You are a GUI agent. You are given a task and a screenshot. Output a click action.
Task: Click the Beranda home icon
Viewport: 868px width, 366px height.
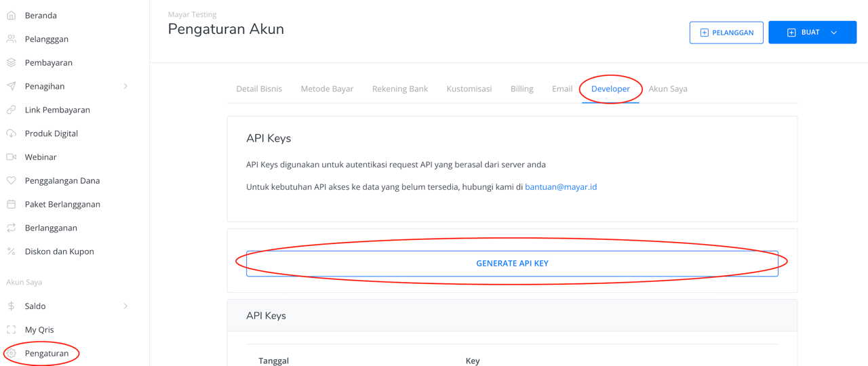12,15
